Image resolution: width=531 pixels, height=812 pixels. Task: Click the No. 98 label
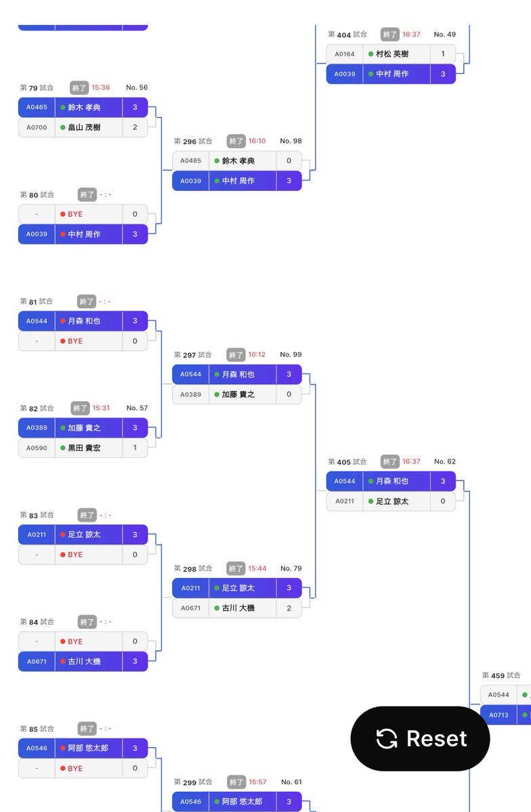[291, 141]
